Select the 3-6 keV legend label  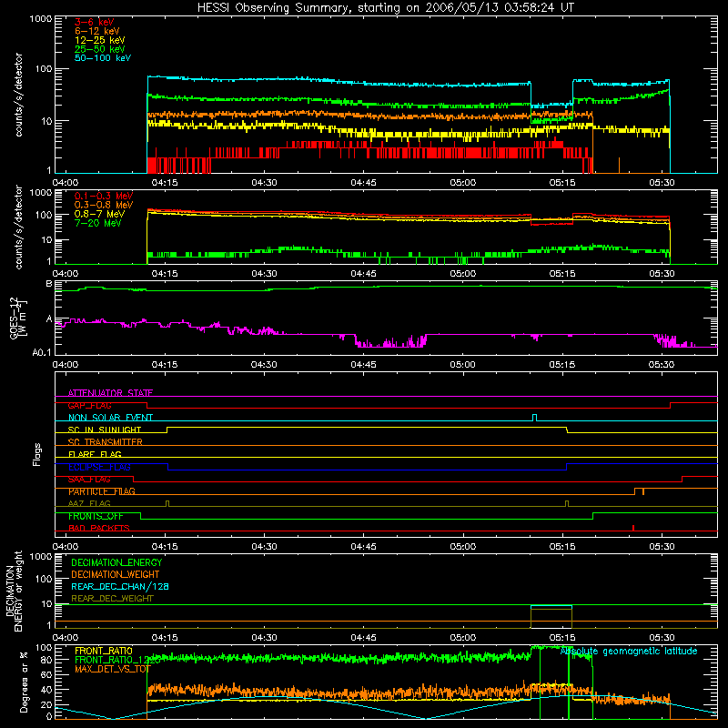tap(95, 22)
